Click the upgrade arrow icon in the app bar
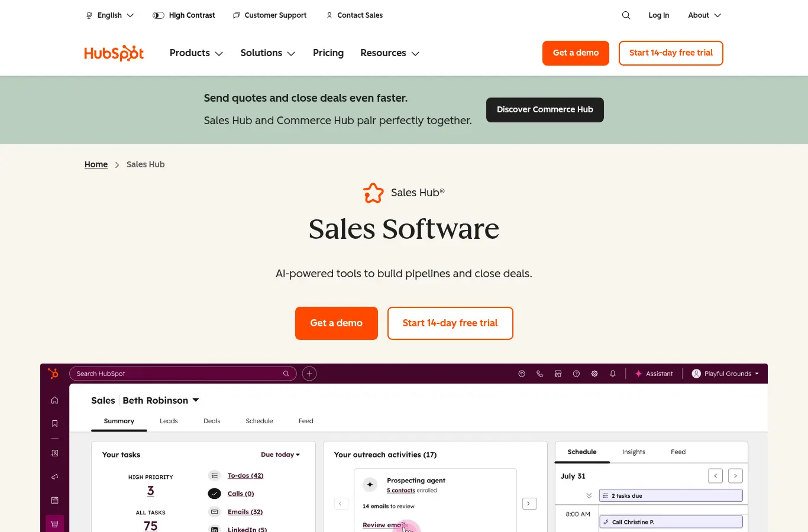 pyautogui.click(x=522, y=374)
